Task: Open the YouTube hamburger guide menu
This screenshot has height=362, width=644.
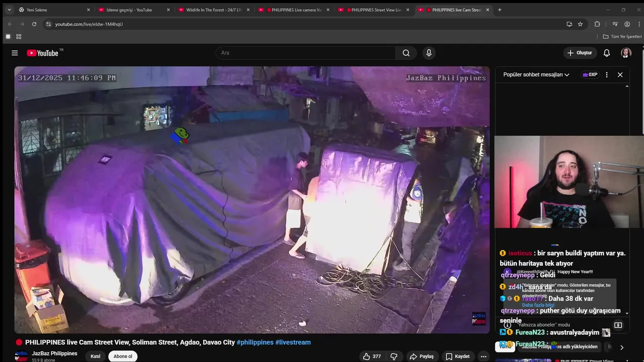Action: coord(15,53)
